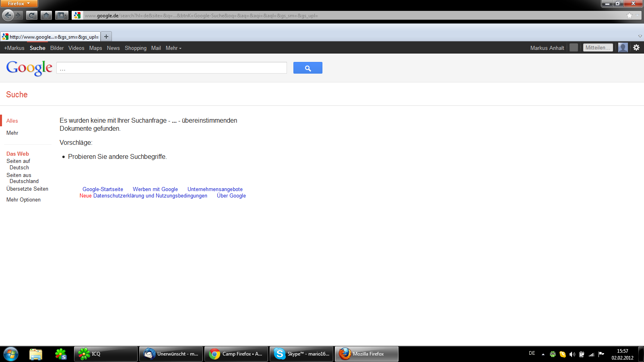Open the Windows Start orb
The height and width of the screenshot is (362, 644).
pos(11,354)
